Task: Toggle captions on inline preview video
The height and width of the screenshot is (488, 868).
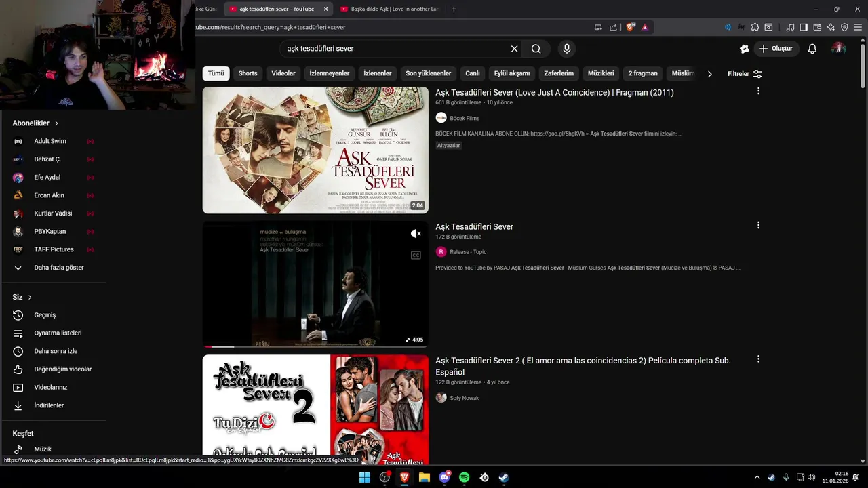Action: click(416, 255)
